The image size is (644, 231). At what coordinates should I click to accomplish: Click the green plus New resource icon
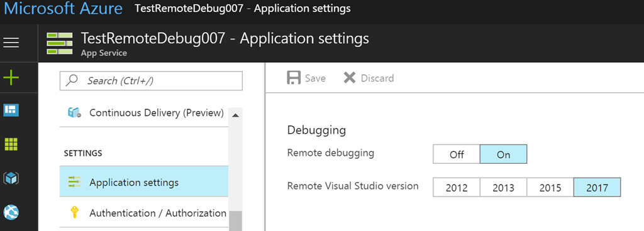(x=11, y=77)
